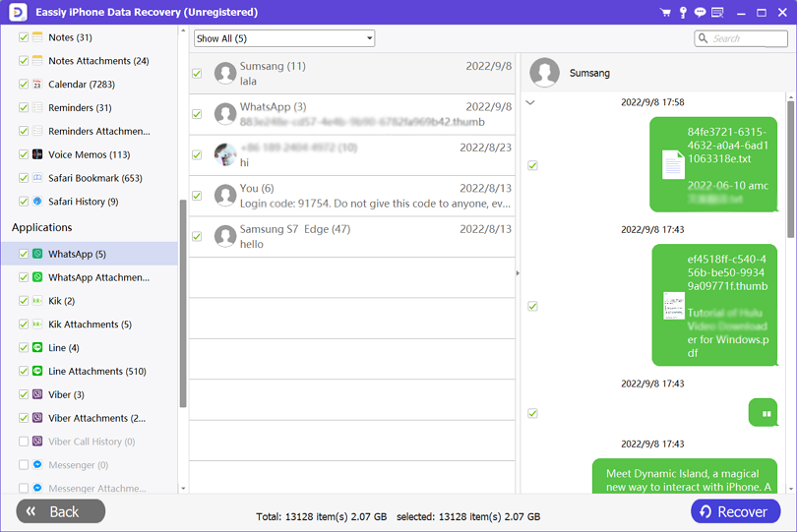
Task: Click the Search input field
Action: click(741, 38)
